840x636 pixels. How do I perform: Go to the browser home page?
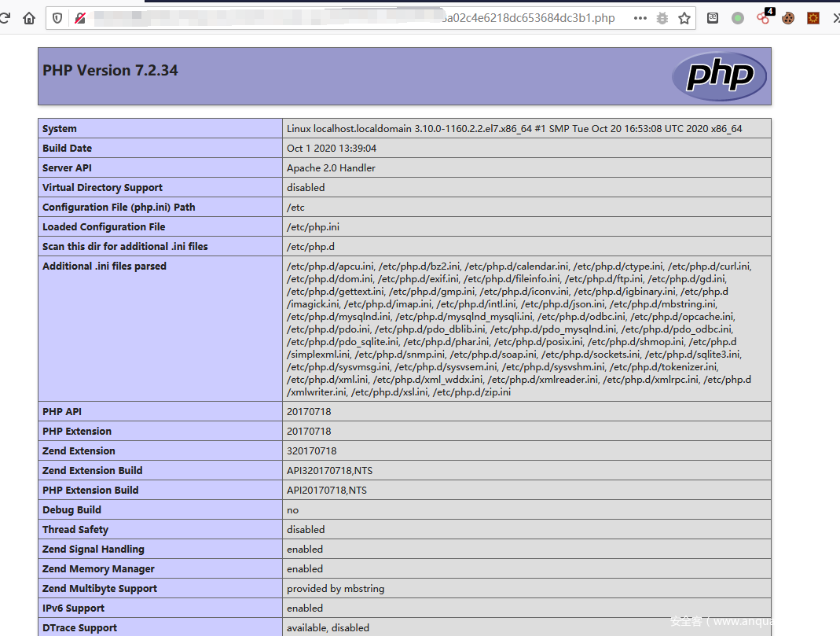pos(29,18)
